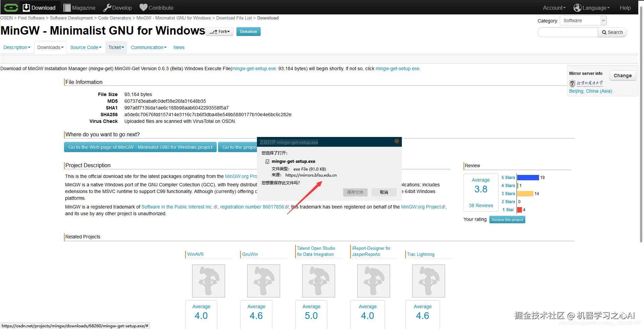
Task: Open the WinAVR related project link
Action: pyautogui.click(x=196, y=254)
